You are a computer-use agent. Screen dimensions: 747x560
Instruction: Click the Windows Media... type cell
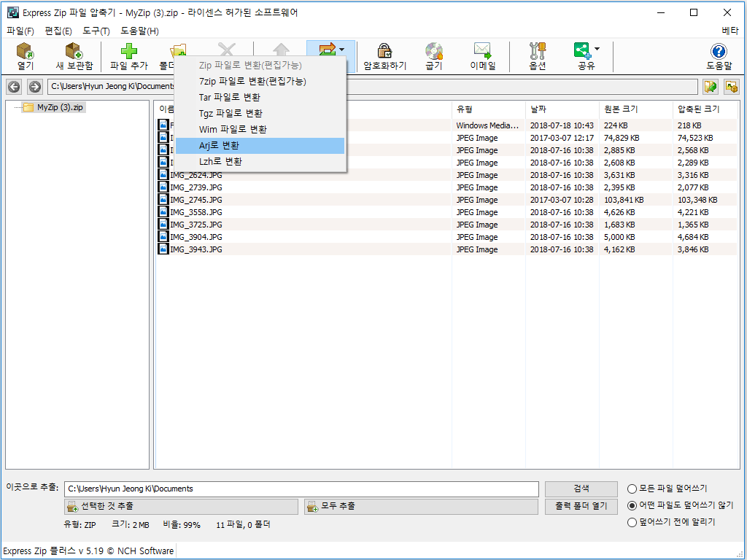[487, 125]
